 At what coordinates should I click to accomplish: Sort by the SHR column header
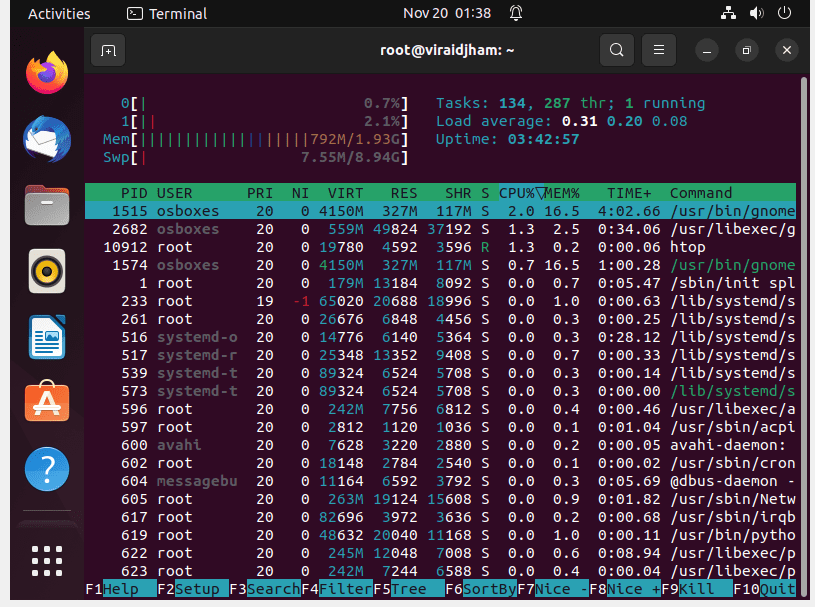pos(458,193)
